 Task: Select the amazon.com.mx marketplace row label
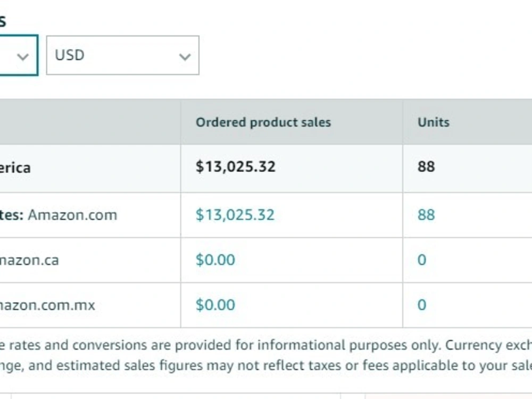pos(47,305)
